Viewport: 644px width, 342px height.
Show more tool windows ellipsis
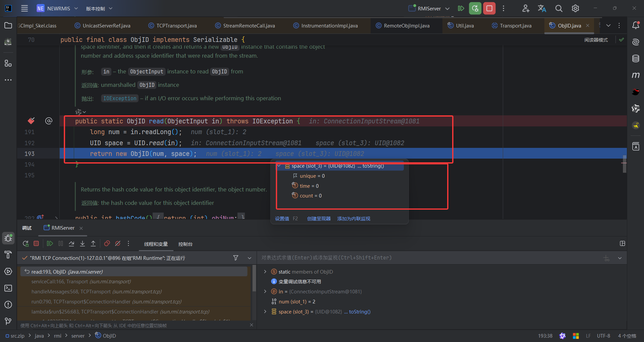coord(8,80)
